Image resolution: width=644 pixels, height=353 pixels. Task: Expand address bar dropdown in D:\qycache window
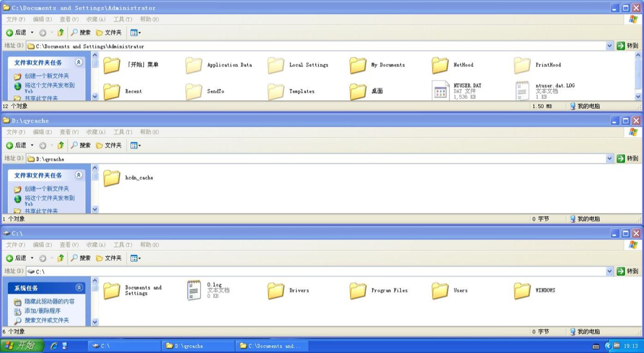point(609,159)
